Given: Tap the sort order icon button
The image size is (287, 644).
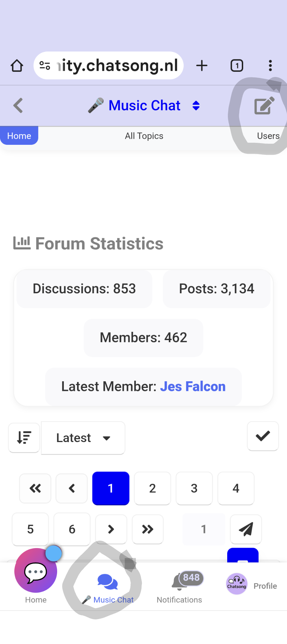Looking at the screenshot, I should point(24,437).
